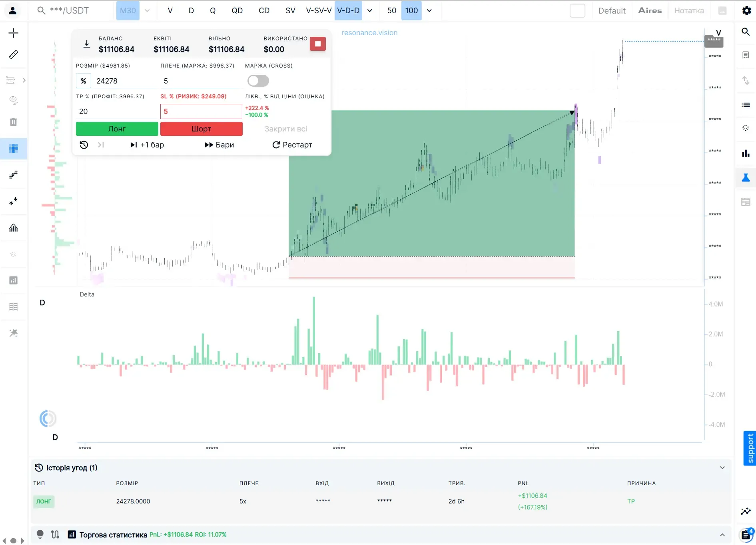
Task: Open the layers icon in right sidebar
Action: pos(746,128)
